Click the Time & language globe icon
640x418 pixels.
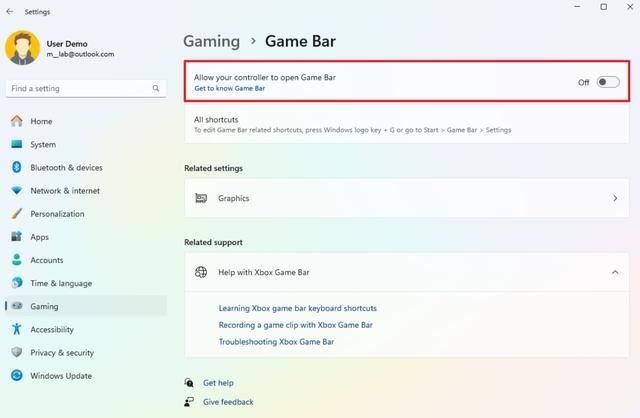pyautogui.click(x=17, y=282)
